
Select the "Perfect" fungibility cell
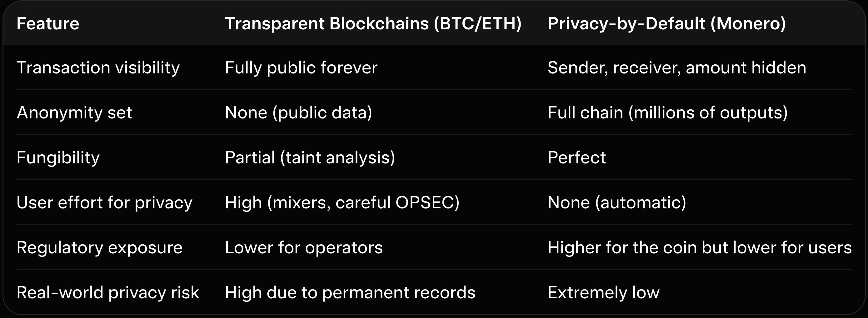(576, 158)
